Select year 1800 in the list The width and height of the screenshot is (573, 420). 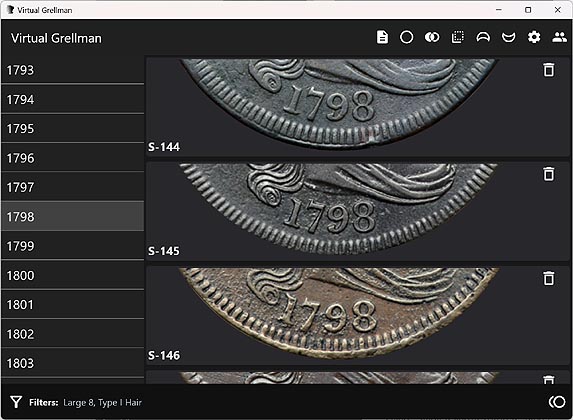73,275
